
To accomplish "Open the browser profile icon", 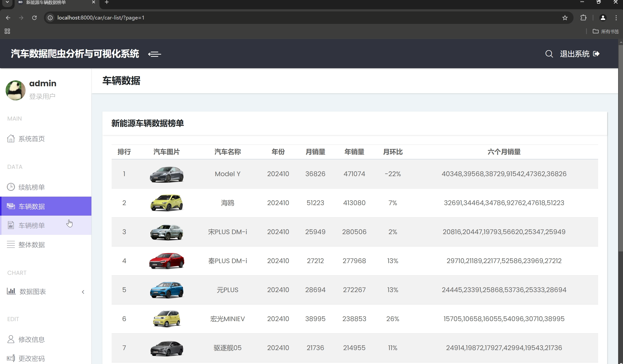I will (x=603, y=18).
